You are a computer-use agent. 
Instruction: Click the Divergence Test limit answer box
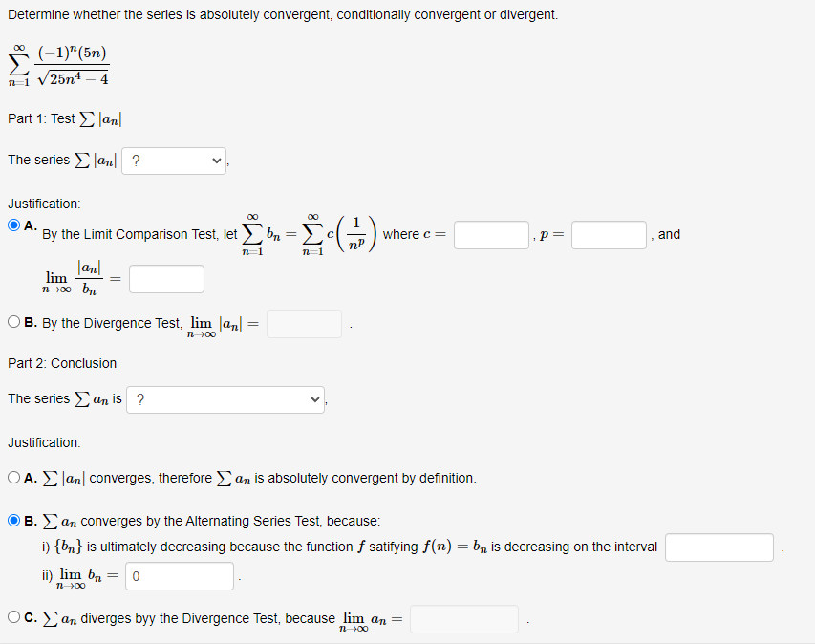303,323
